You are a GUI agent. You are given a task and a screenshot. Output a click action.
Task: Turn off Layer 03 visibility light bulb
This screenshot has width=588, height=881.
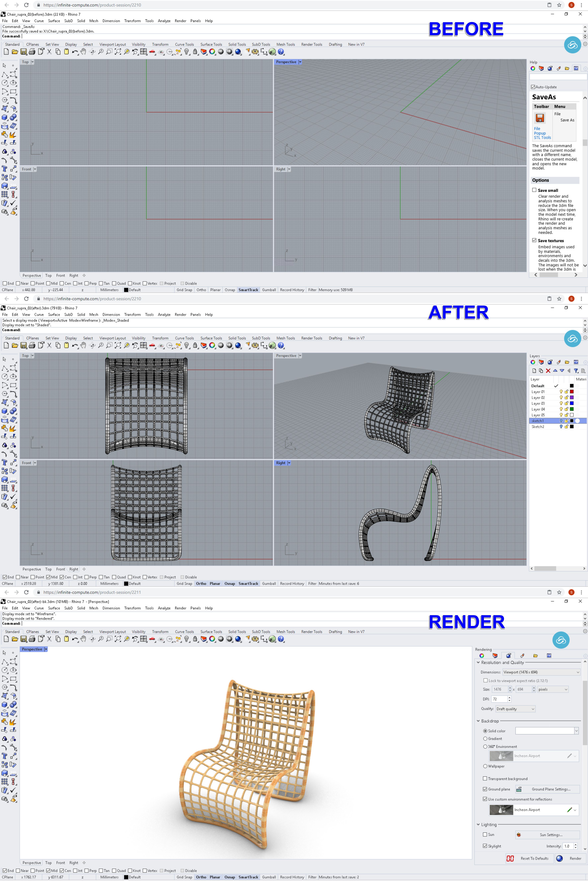tap(561, 403)
